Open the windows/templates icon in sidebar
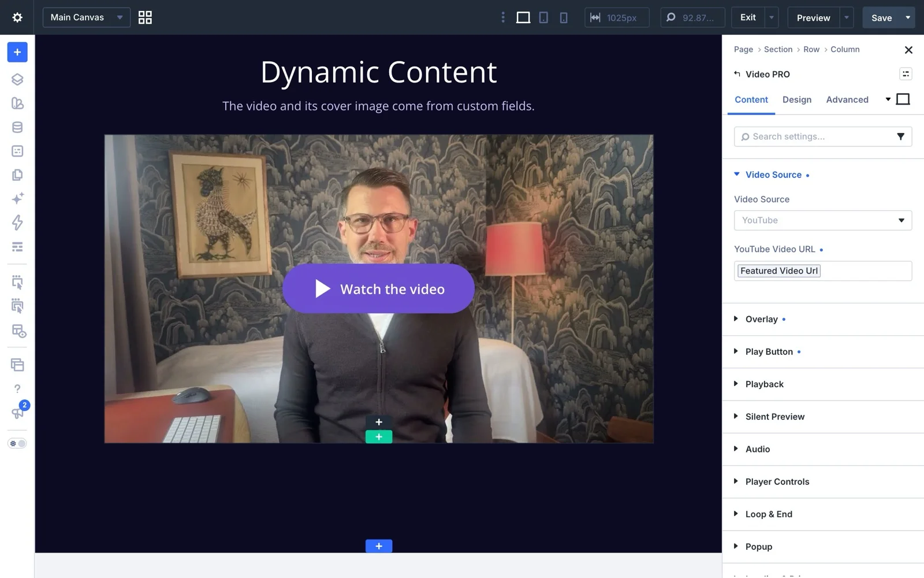Image resolution: width=924 pixels, height=578 pixels. (17, 365)
